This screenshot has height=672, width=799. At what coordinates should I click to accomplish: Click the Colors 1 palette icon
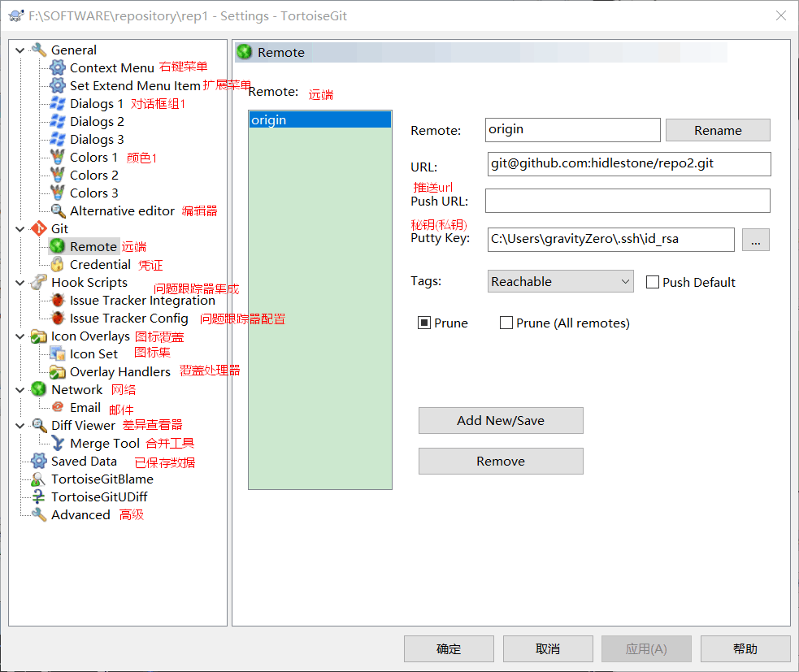point(58,157)
